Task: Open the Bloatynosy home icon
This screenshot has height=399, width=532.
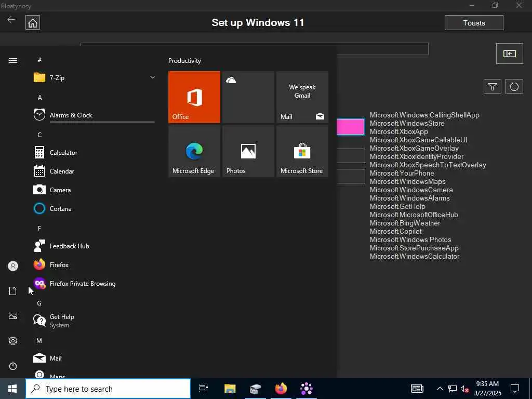Action: pos(33,23)
